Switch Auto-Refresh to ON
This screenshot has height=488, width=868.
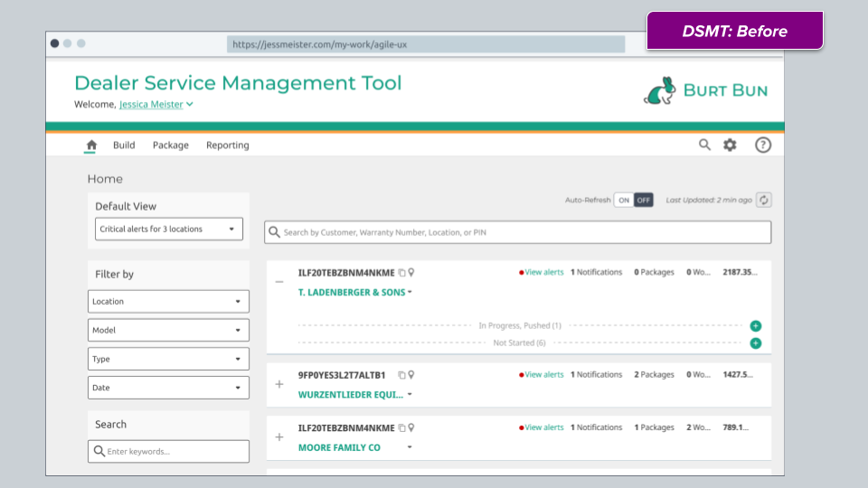click(x=624, y=201)
